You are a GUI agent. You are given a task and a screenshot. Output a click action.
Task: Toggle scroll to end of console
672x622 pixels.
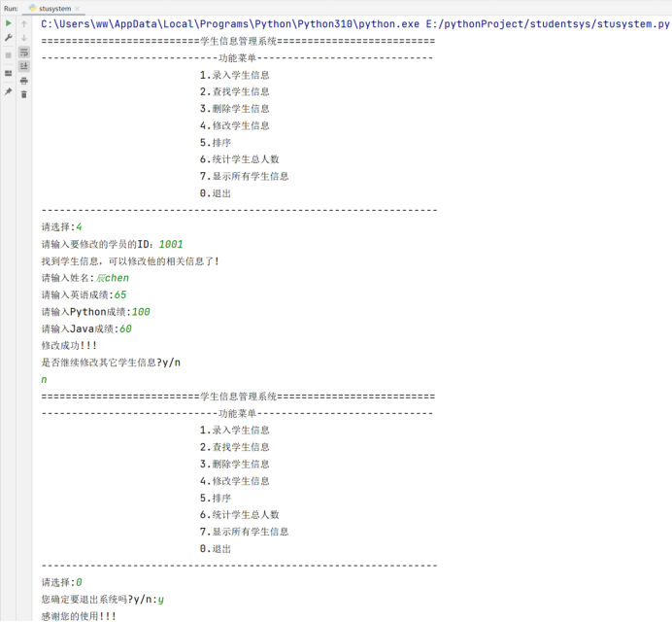[x=24, y=66]
